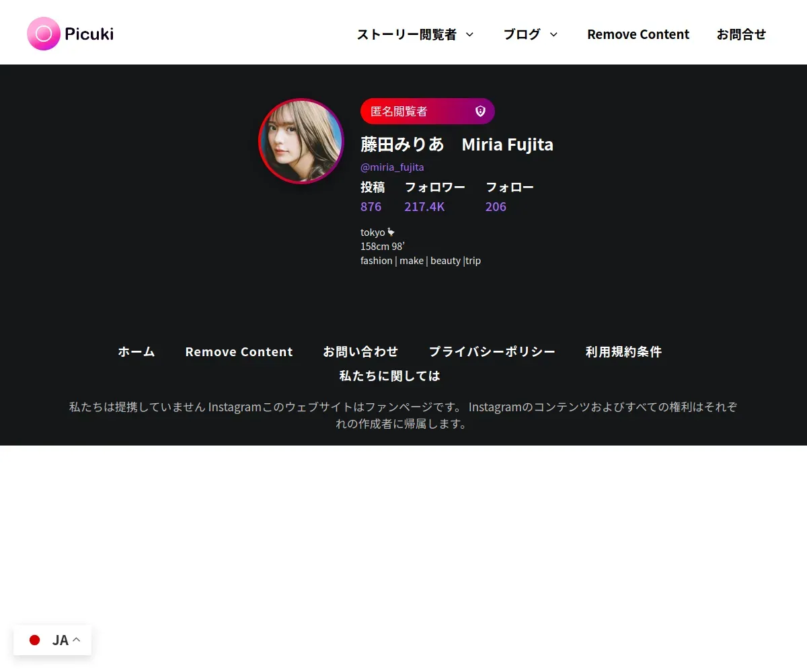Click the フォロー label
Viewport: 807px width, 672px height.
[x=510, y=187]
